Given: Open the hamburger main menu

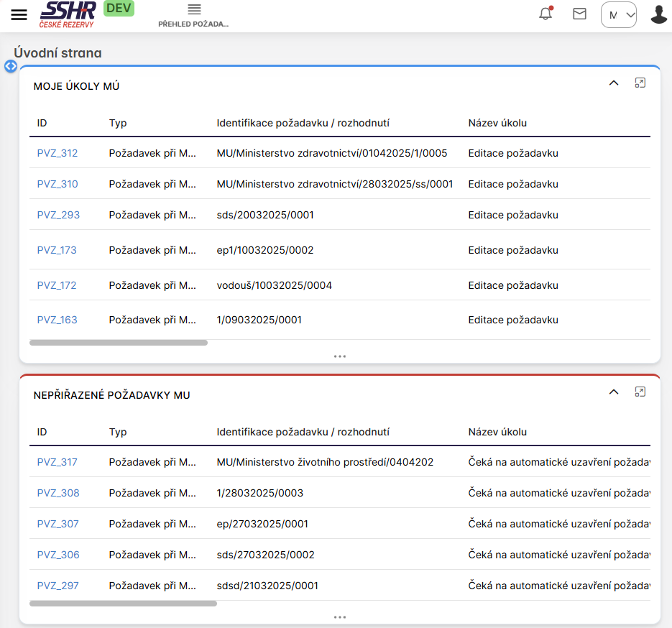Looking at the screenshot, I should coord(19,15).
